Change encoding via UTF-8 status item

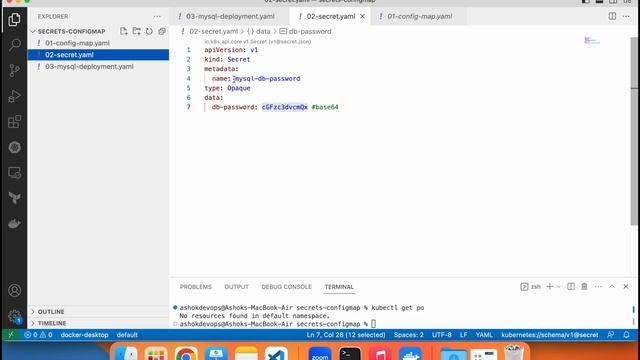point(442,335)
